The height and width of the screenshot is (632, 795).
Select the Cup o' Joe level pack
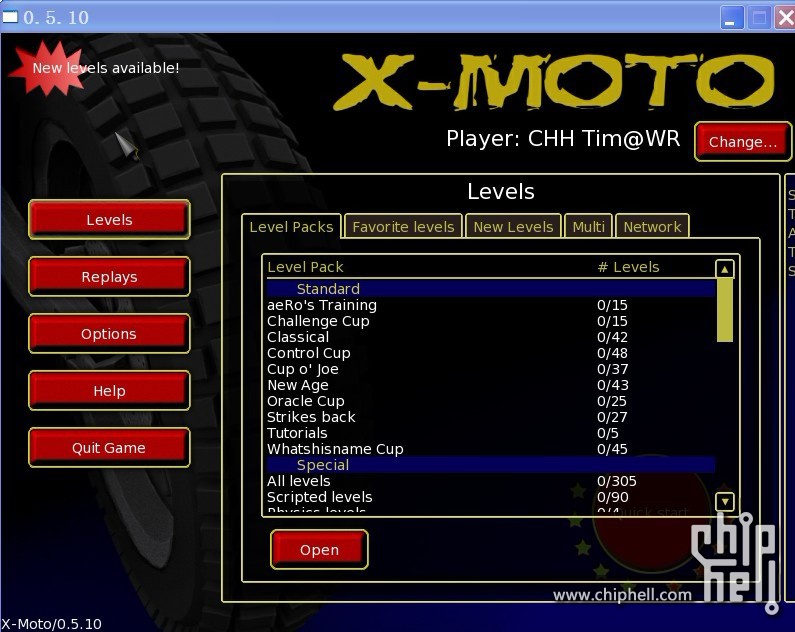point(491,369)
